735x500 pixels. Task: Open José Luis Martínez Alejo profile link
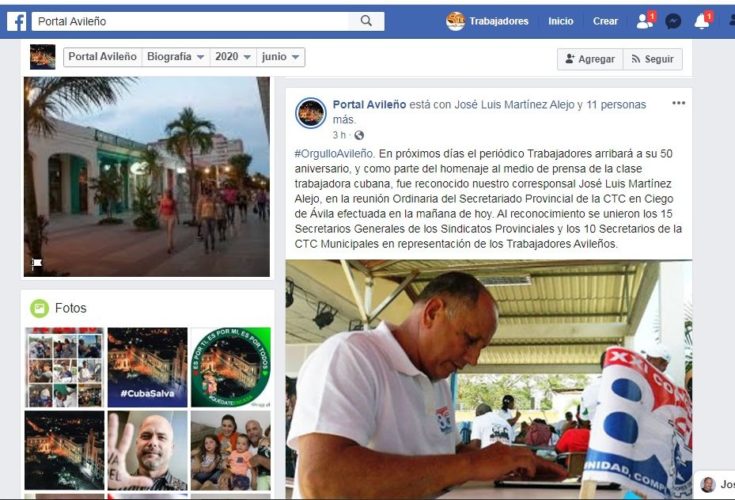[x=514, y=104]
